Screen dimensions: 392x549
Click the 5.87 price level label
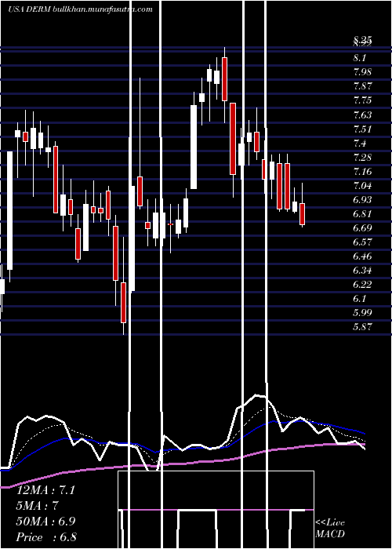[x=362, y=327]
